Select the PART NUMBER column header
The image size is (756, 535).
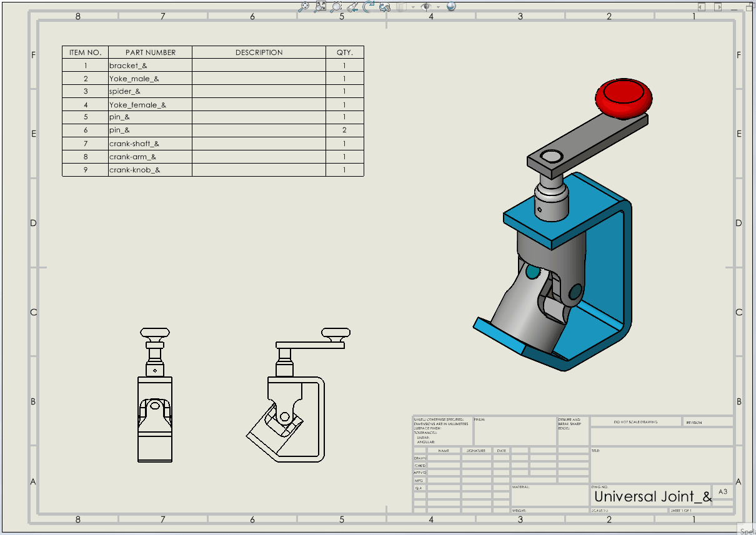click(x=150, y=52)
